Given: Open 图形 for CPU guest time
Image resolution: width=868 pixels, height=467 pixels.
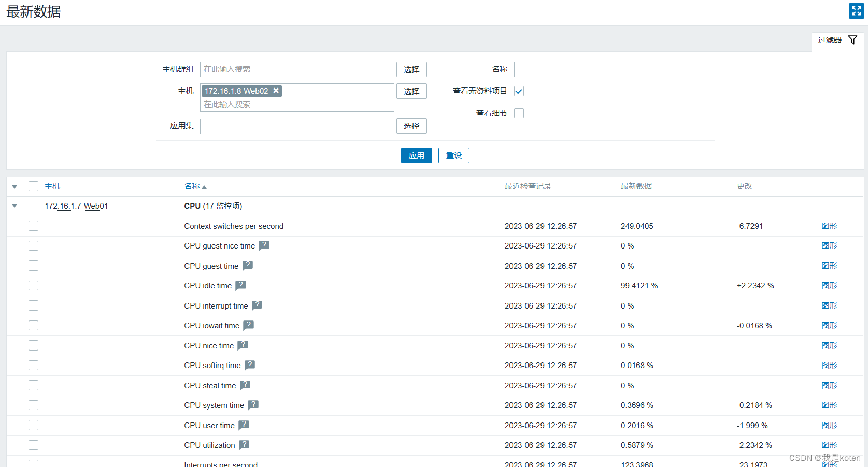Looking at the screenshot, I should pyautogui.click(x=829, y=266).
